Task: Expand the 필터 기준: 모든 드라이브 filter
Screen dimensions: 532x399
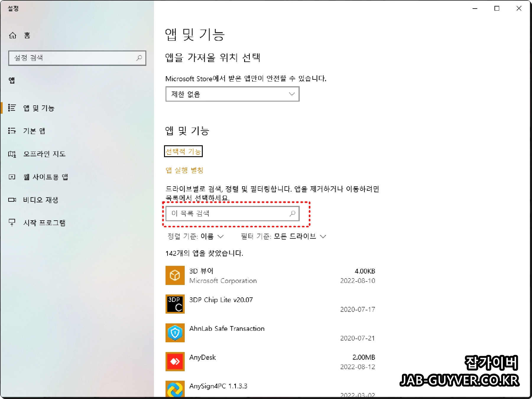Action: click(x=283, y=236)
